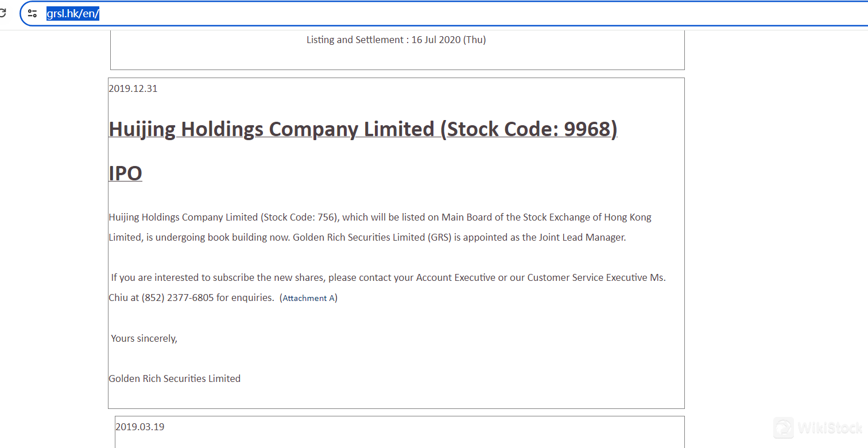Click the 2019.03.19 date label
The width and height of the screenshot is (868, 448).
point(139,427)
